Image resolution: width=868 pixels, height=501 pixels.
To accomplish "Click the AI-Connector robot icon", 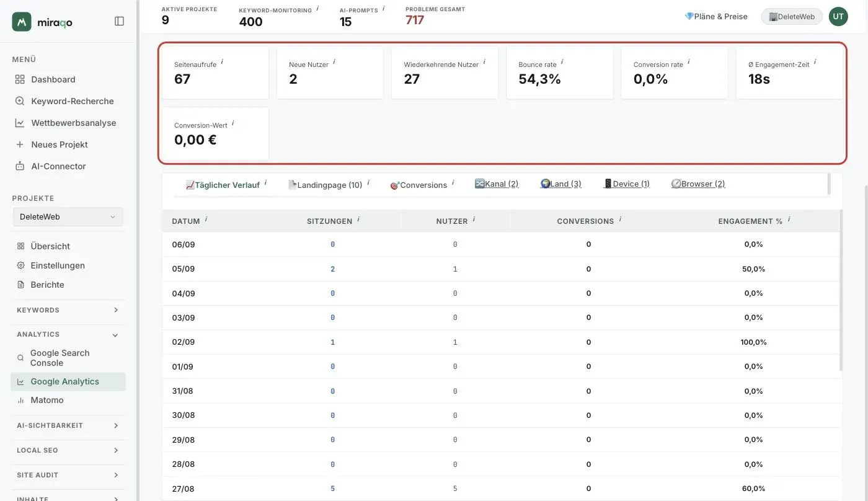I will [20, 166].
